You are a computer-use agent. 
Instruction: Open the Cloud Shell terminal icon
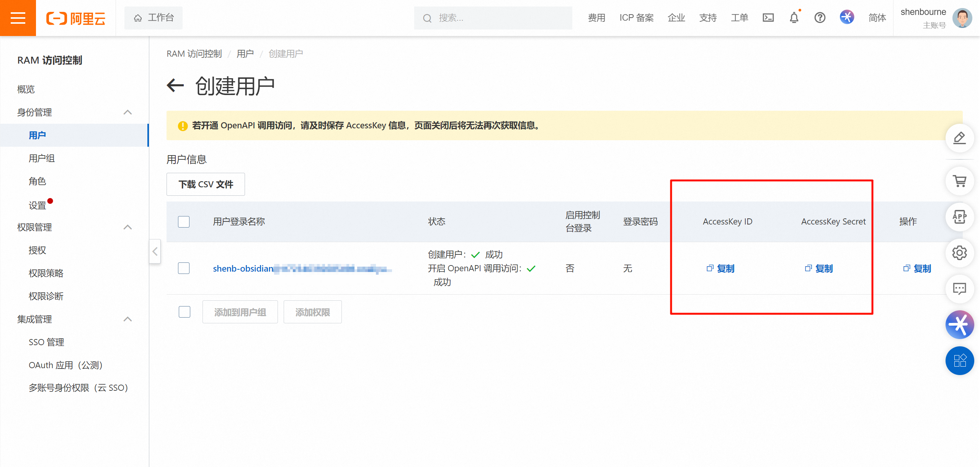(768, 18)
